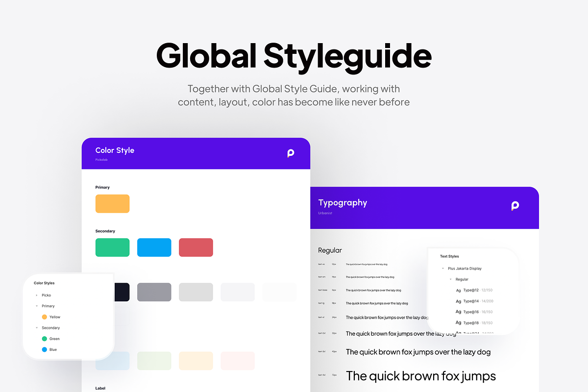
Task: Expand the Picko group arrow
Action: (36, 295)
